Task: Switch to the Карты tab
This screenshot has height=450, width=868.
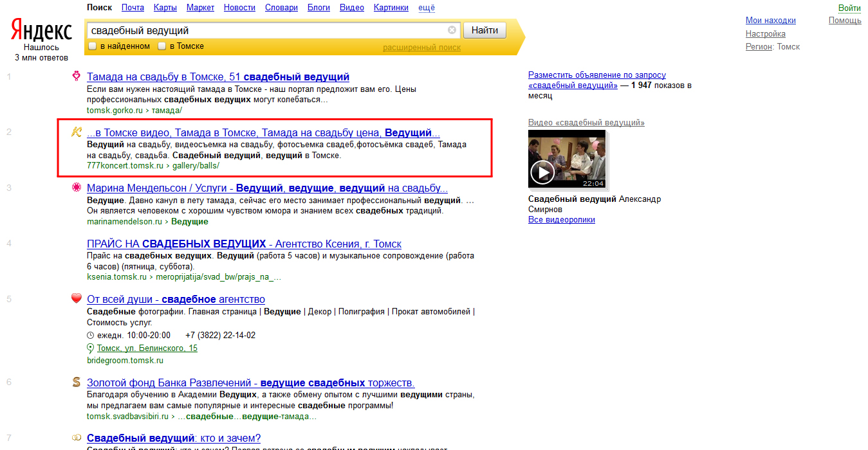Action: click(x=165, y=8)
